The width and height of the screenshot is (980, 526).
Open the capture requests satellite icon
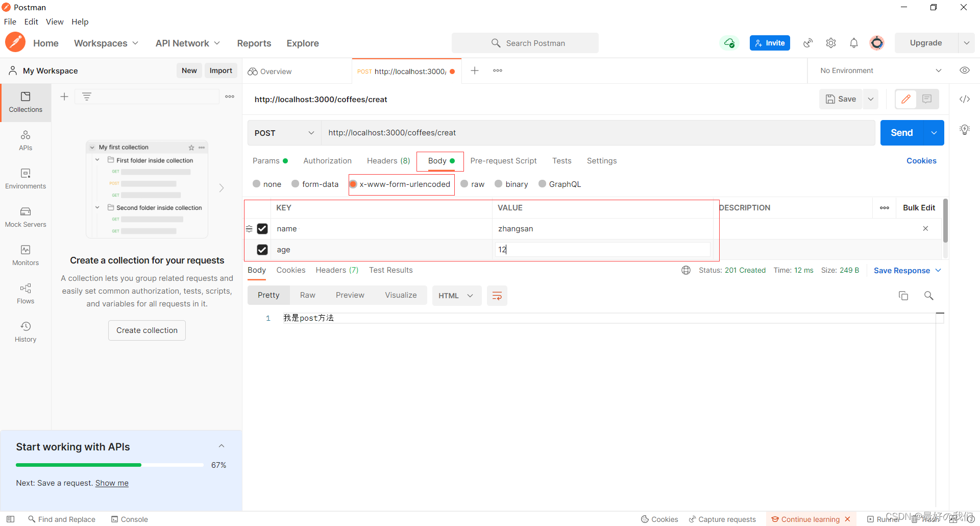coord(808,43)
